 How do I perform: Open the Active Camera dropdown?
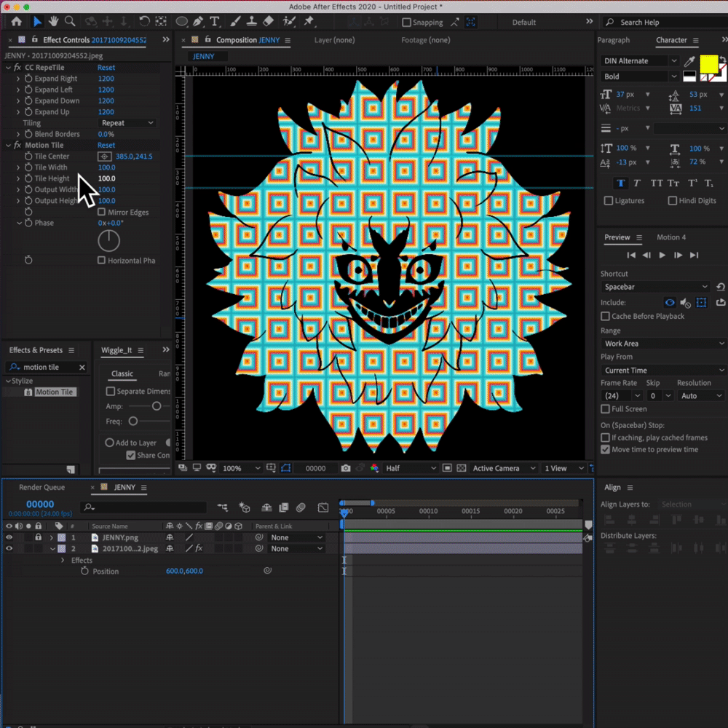[x=504, y=468]
